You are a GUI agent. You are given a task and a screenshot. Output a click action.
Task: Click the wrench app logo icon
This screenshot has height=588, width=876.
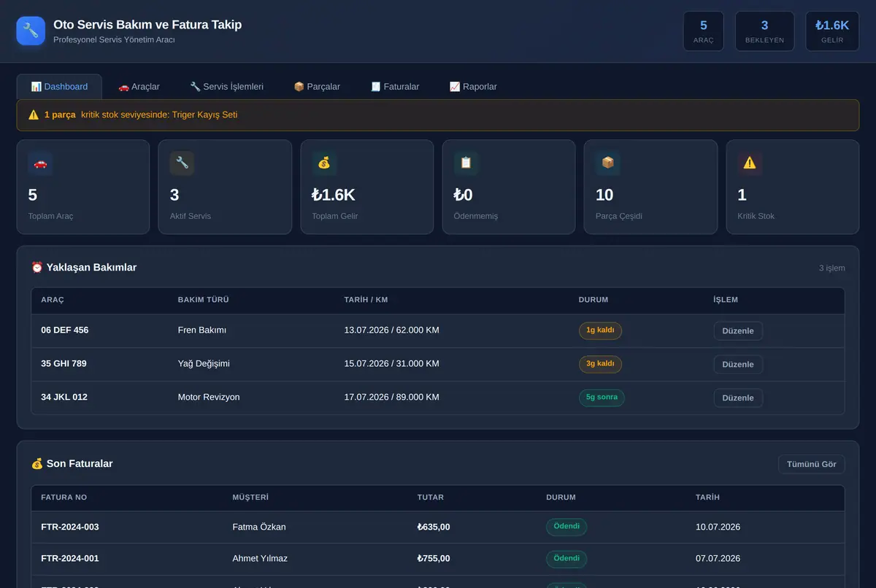pyautogui.click(x=31, y=31)
